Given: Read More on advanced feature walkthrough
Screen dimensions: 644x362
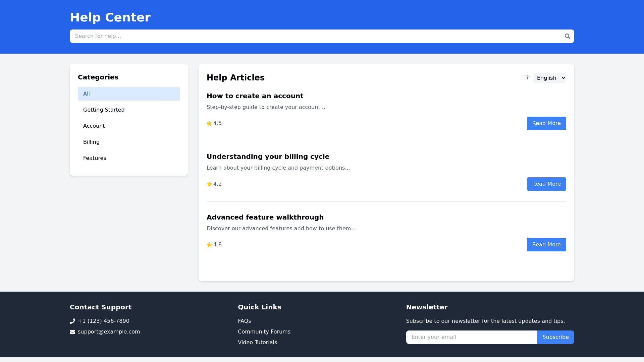Looking at the screenshot, I should pos(546,245).
